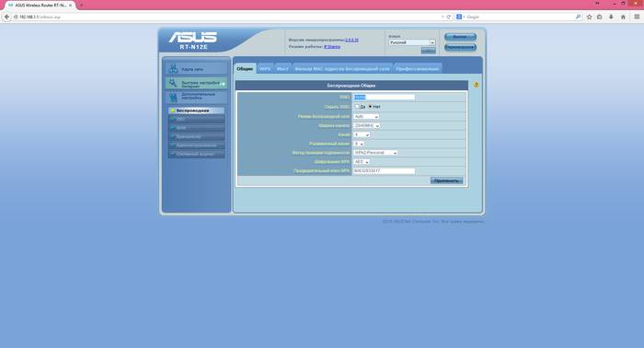Select 'Да' to hide the SSID
This screenshot has width=644, height=348.
pyautogui.click(x=357, y=107)
